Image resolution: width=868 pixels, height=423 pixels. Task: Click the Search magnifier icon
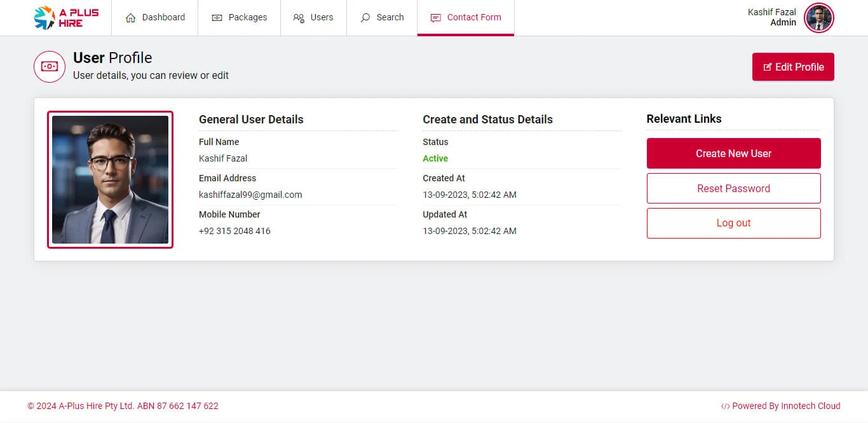pos(365,18)
